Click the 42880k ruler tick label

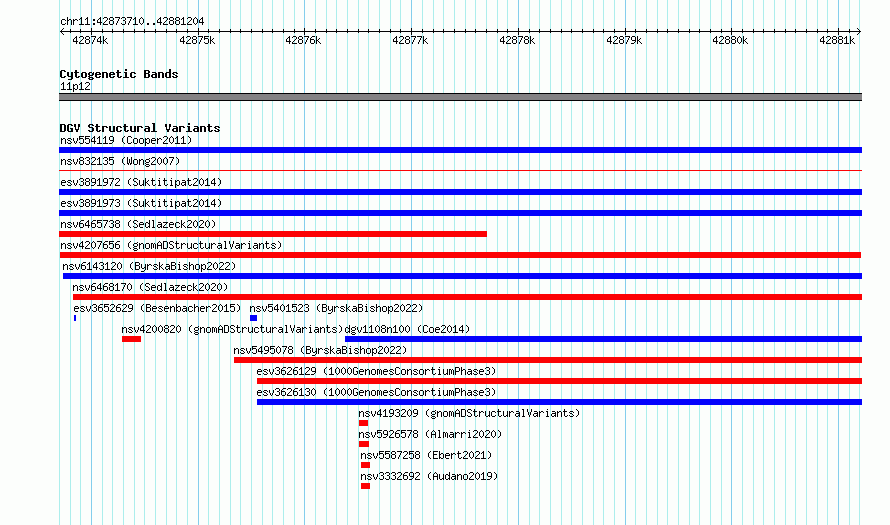(730, 40)
